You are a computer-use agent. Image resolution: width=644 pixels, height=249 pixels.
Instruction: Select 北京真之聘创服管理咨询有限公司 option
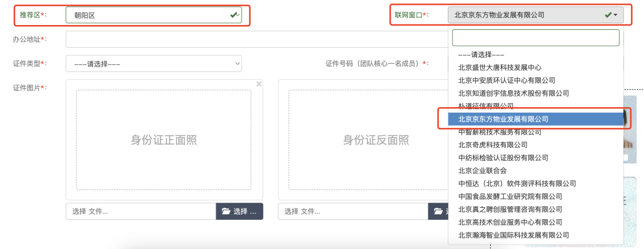click(x=535, y=209)
